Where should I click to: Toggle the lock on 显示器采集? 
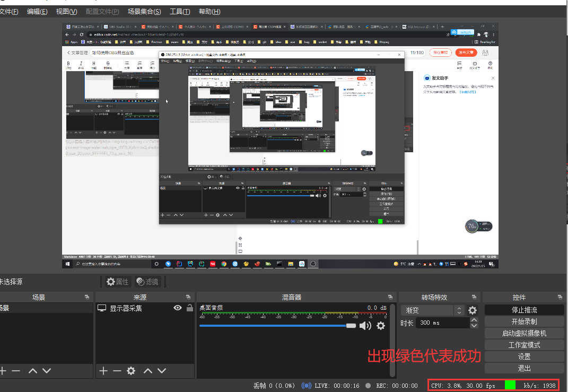pyautogui.click(x=189, y=308)
